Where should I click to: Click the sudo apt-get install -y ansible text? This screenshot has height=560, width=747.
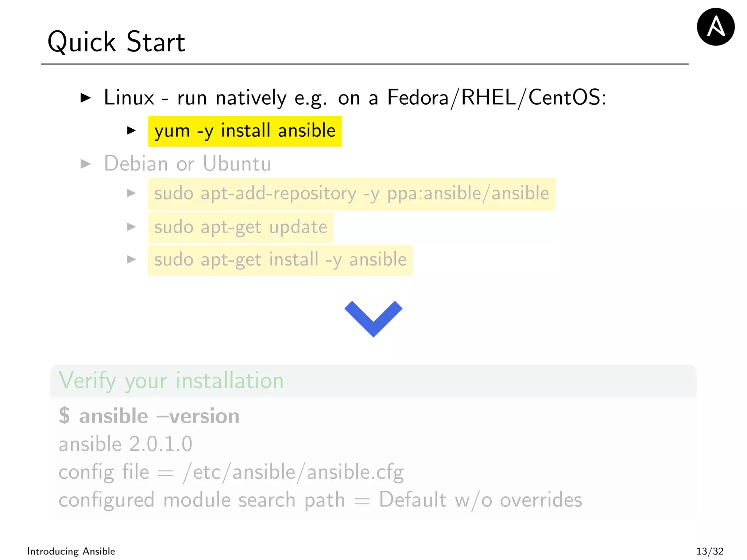pos(280,260)
